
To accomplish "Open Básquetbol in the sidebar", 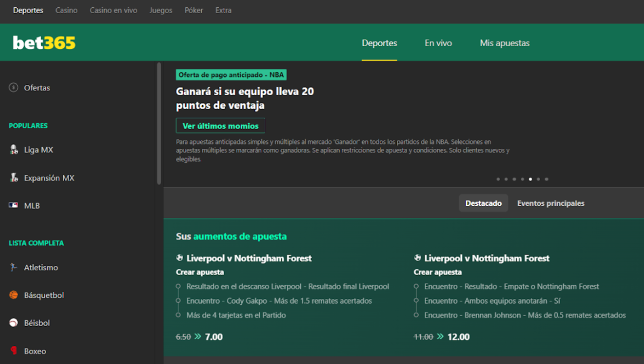I will [44, 295].
